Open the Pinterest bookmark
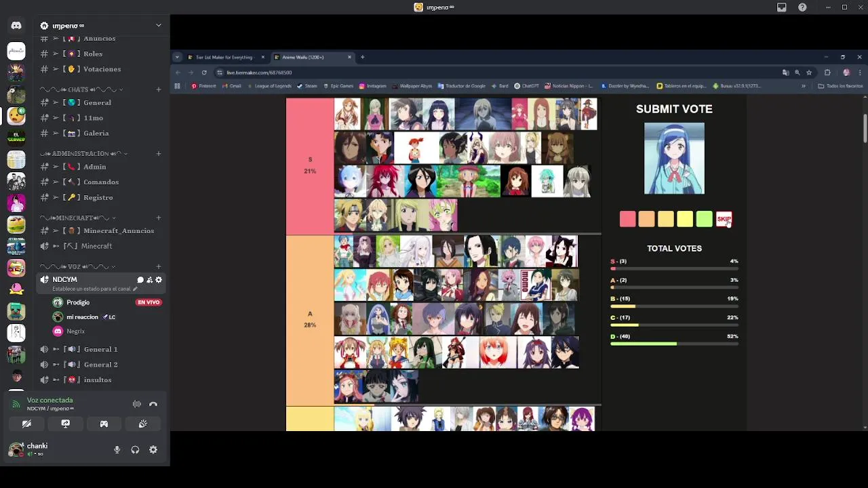Viewport: 868px width, 488px height. 203,86
